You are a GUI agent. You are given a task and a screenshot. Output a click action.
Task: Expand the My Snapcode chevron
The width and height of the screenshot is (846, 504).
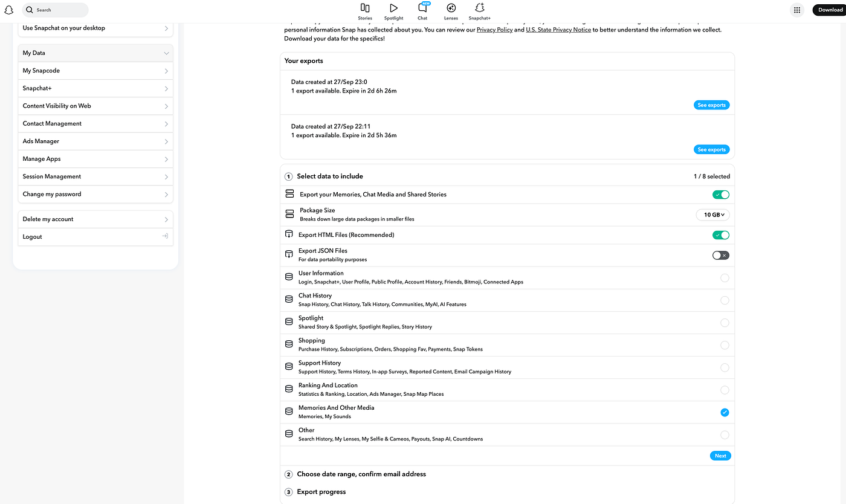click(x=166, y=71)
